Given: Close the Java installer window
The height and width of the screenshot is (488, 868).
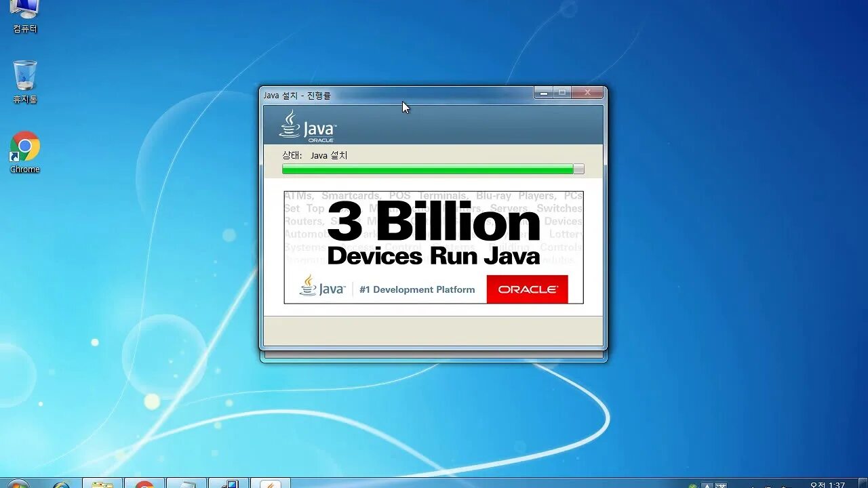Looking at the screenshot, I should [587, 93].
